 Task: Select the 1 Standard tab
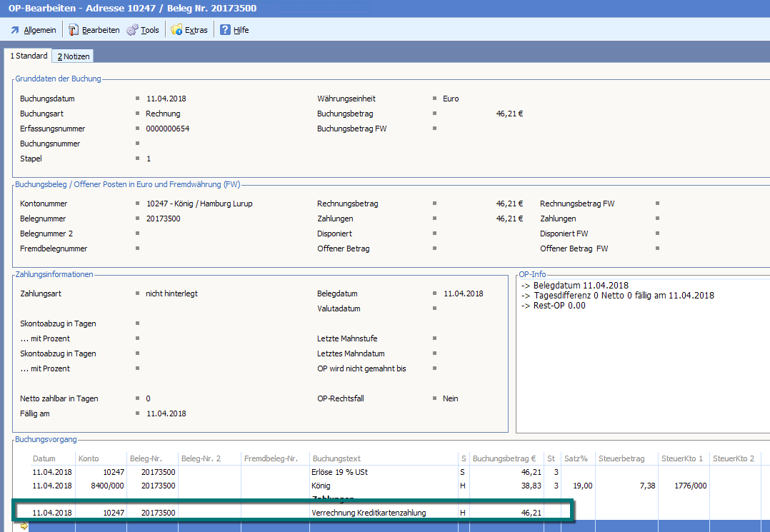(29, 56)
